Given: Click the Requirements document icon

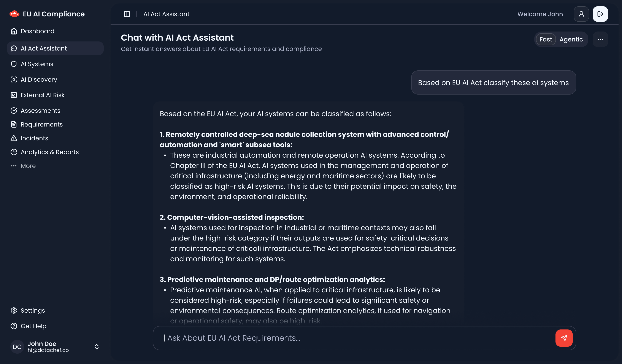Looking at the screenshot, I should (14, 124).
